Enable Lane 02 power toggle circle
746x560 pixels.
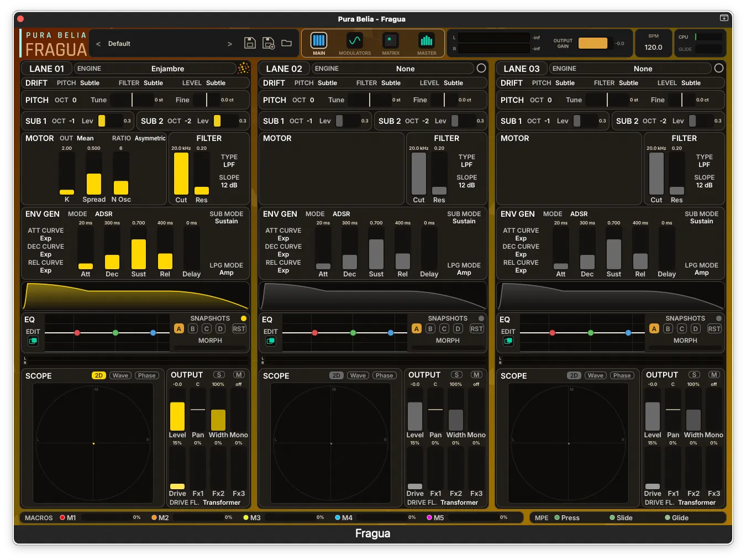[x=481, y=68]
